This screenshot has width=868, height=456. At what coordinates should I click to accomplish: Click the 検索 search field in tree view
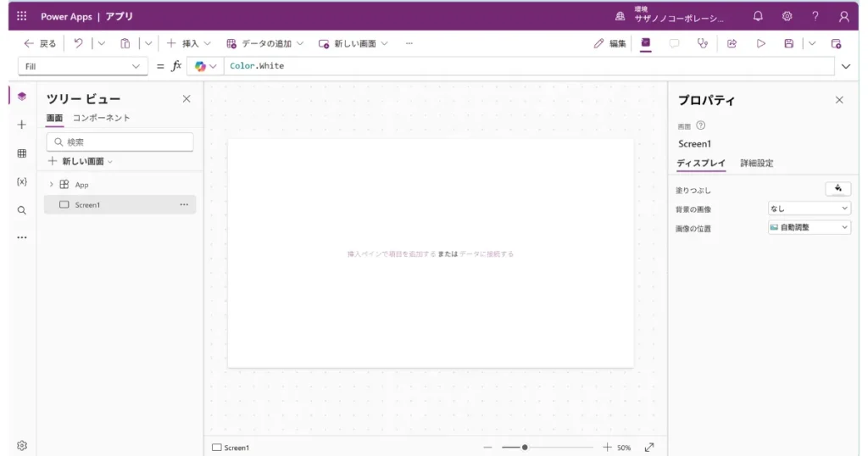120,142
